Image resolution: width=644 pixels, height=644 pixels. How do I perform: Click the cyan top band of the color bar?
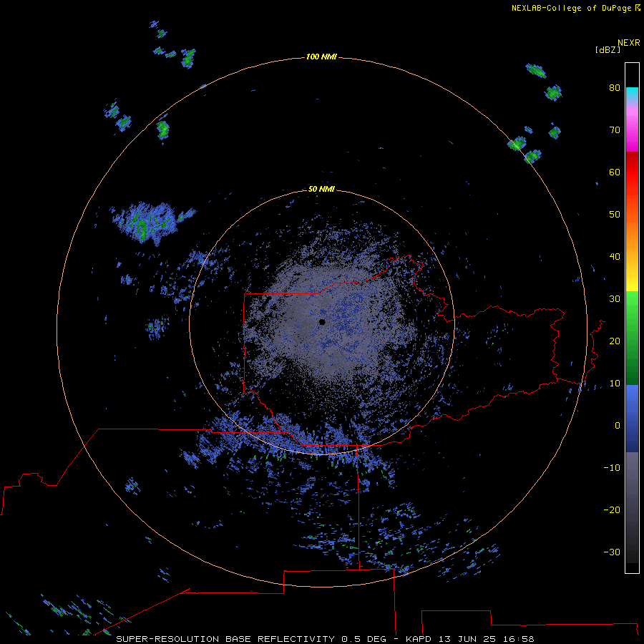pos(632,94)
